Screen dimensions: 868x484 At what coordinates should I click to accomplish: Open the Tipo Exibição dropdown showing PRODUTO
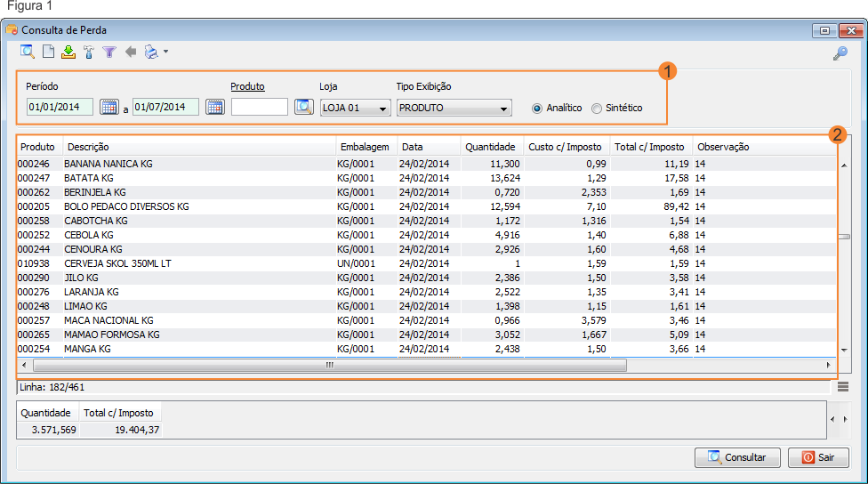point(454,108)
